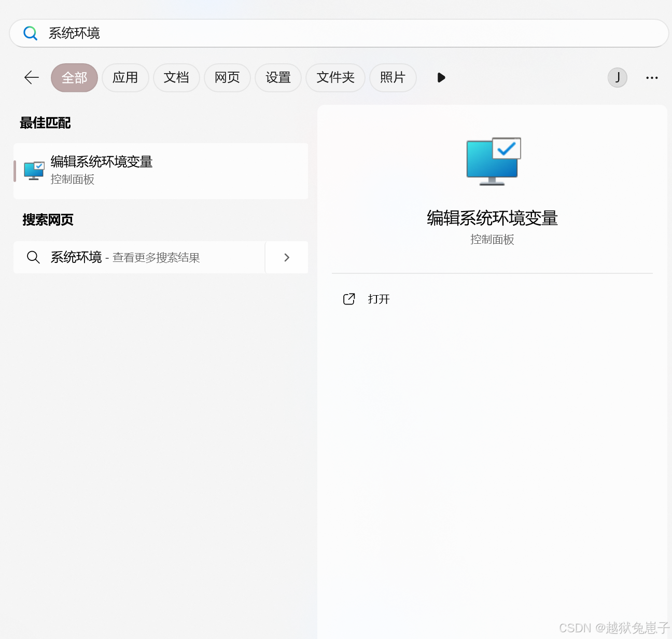672x639 pixels.
Task: Select the 全部 filter pill
Action: point(74,77)
